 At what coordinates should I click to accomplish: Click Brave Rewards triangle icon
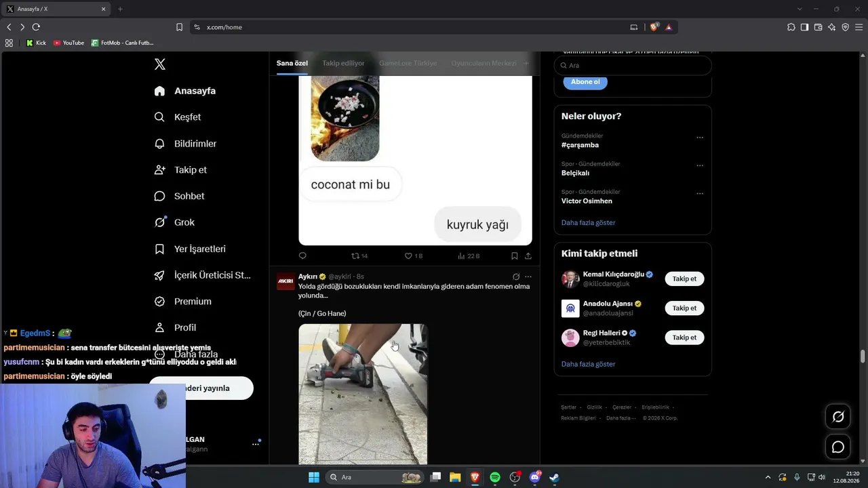[x=669, y=27]
